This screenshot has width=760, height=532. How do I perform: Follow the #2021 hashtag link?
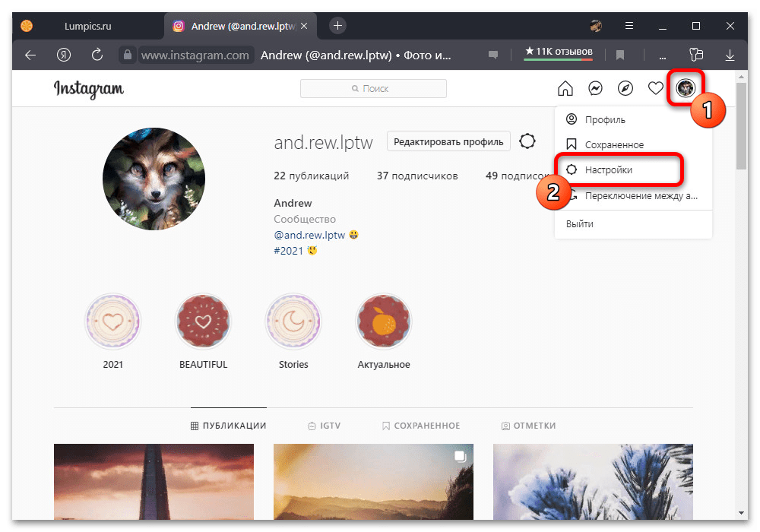point(289,250)
